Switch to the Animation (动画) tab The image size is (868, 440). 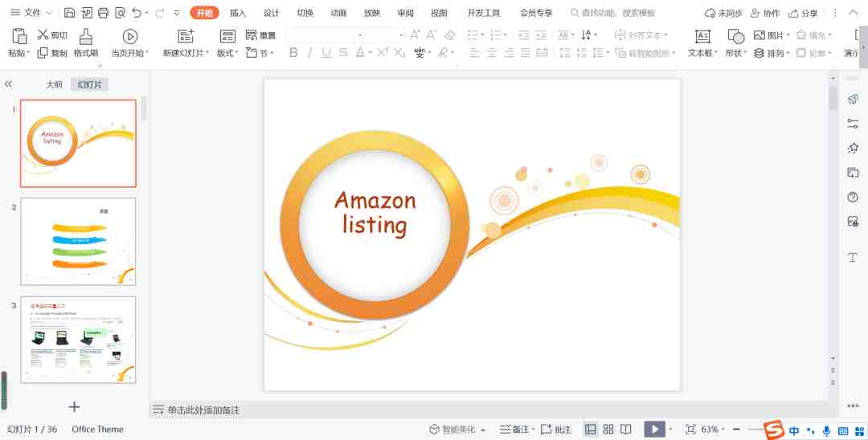(x=339, y=13)
